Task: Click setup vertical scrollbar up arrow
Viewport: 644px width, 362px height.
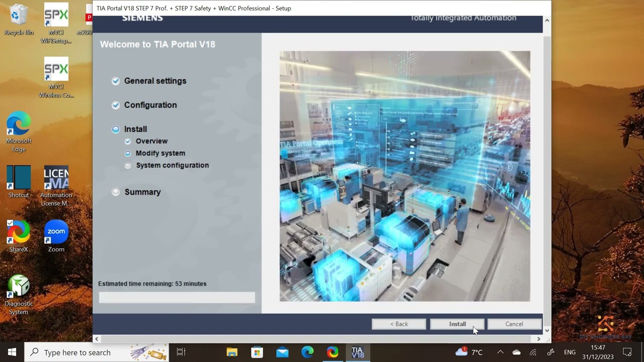Action: pyautogui.click(x=547, y=21)
